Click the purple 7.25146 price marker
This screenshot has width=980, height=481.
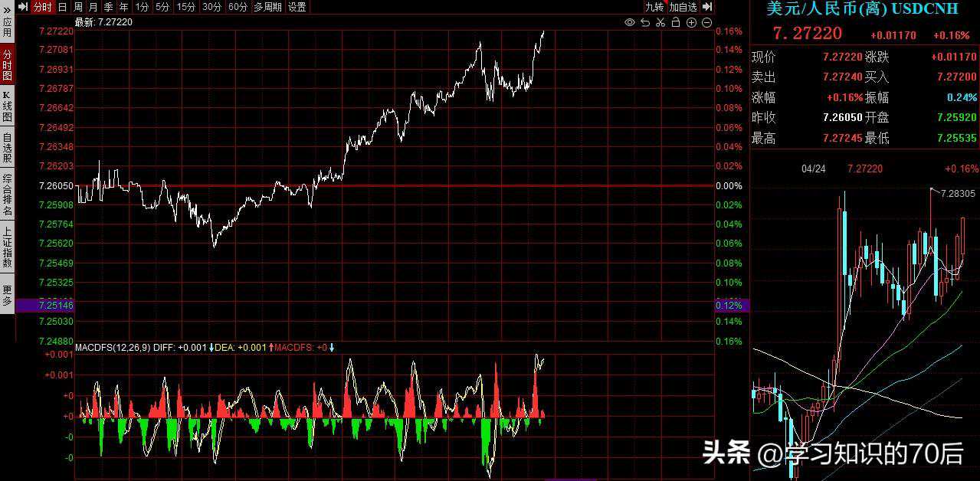coord(55,305)
